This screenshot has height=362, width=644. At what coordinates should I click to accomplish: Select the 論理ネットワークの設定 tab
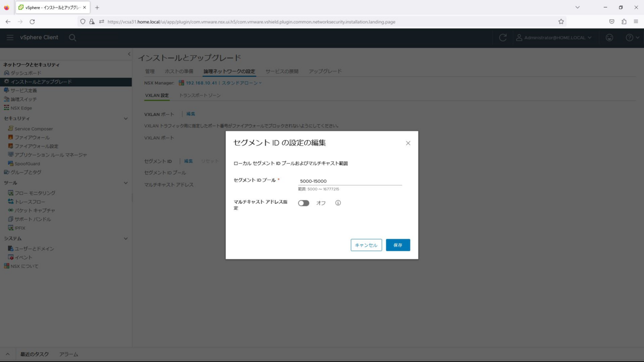229,71
